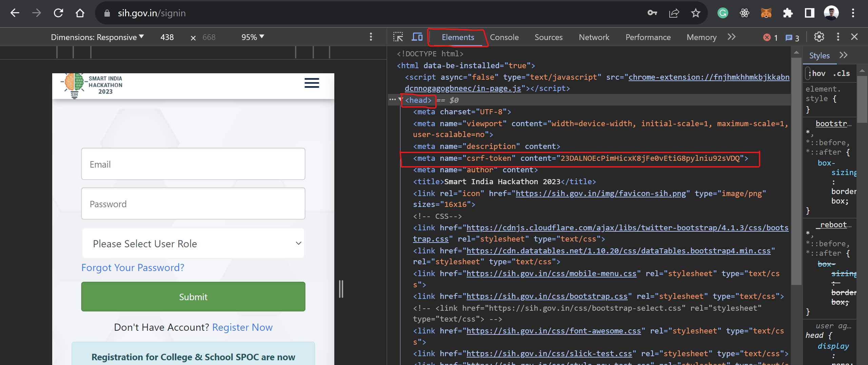
Task: Toggle hov element state panel
Action: pyautogui.click(x=818, y=74)
